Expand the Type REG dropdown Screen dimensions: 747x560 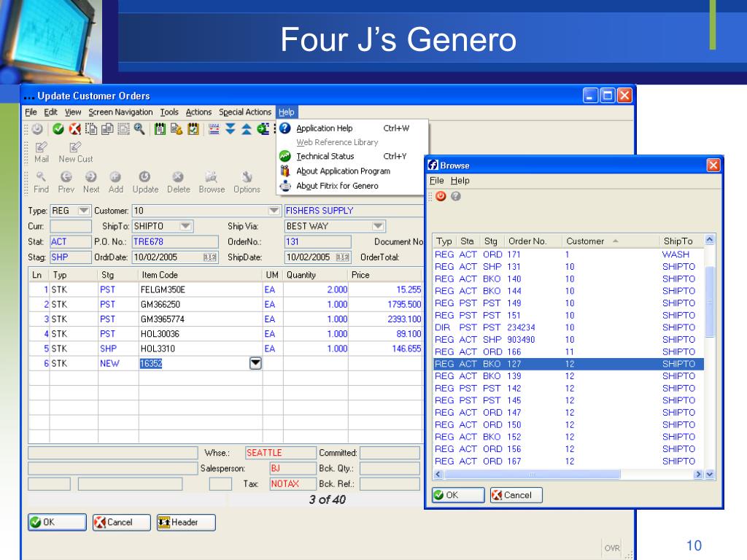[84, 211]
